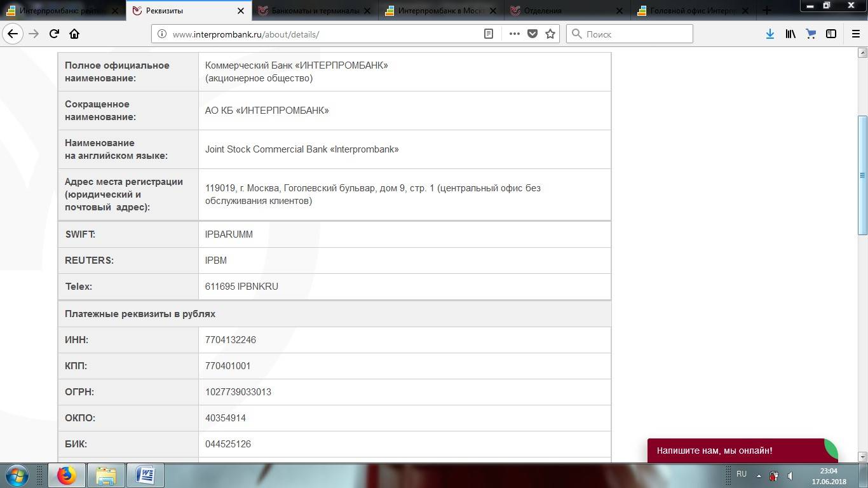The image size is (868, 488).
Task: Open the page actions three-dots menu
Action: 514,34
